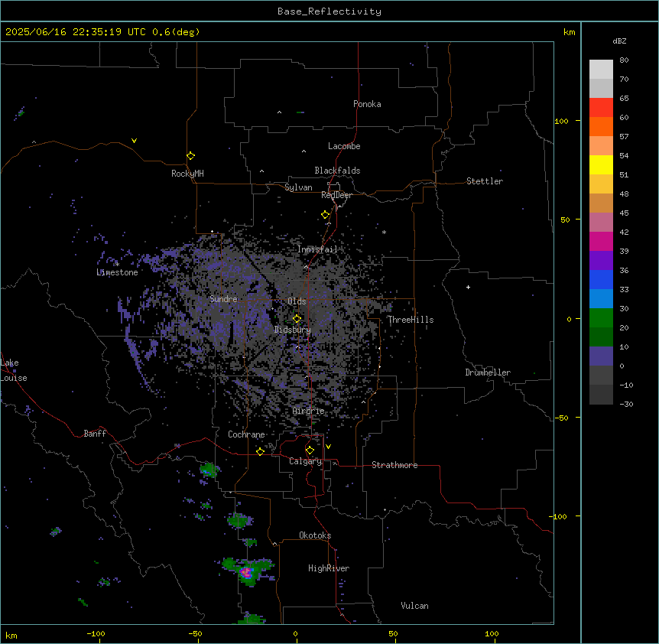The width and height of the screenshot is (659, 644).
Task: Click the ThreeHills city label
Action: [411, 320]
